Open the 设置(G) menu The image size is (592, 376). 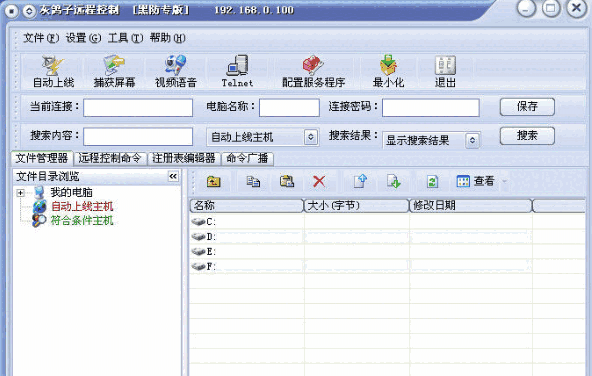point(83,38)
